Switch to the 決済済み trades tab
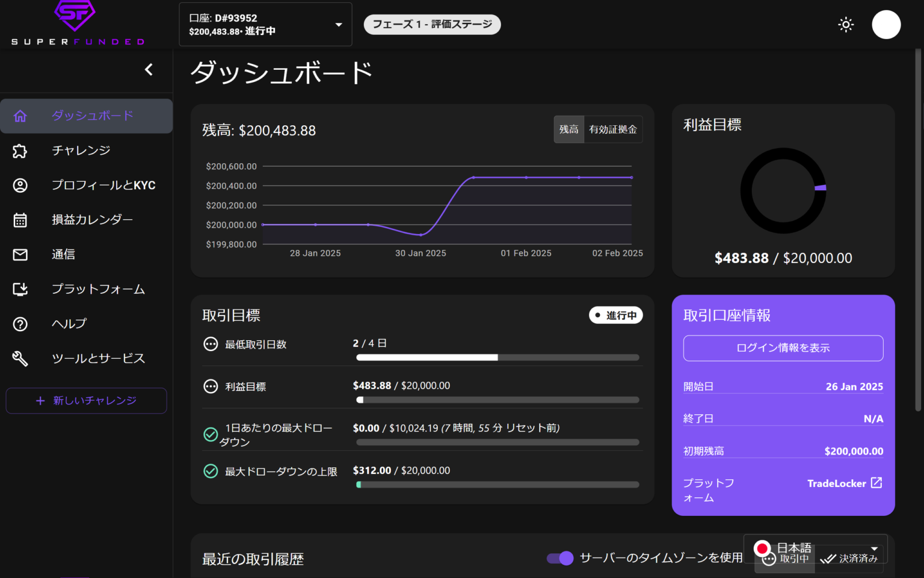The image size is (924, 578). click(x=849, y=560)
